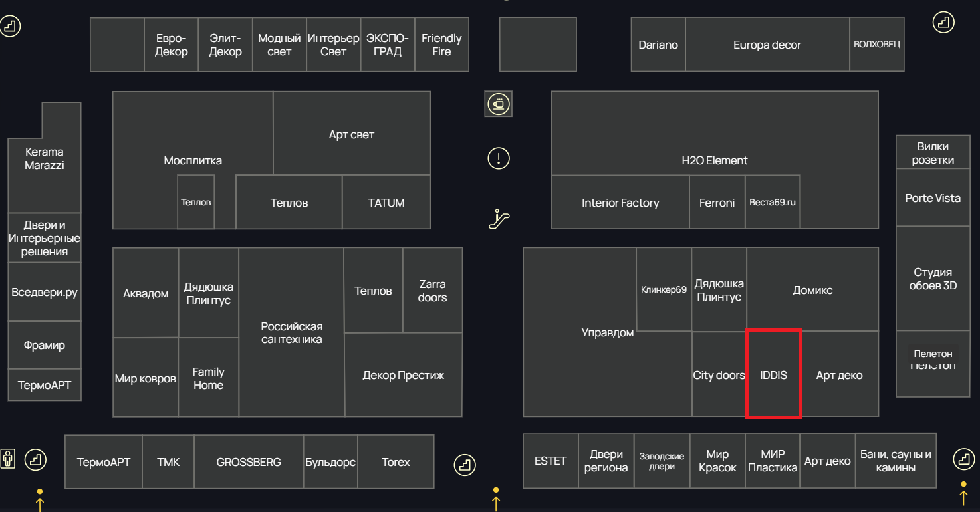Open the Теплов store beside Zarra doors
Viewport: 980px width, 512px height.
373,291
